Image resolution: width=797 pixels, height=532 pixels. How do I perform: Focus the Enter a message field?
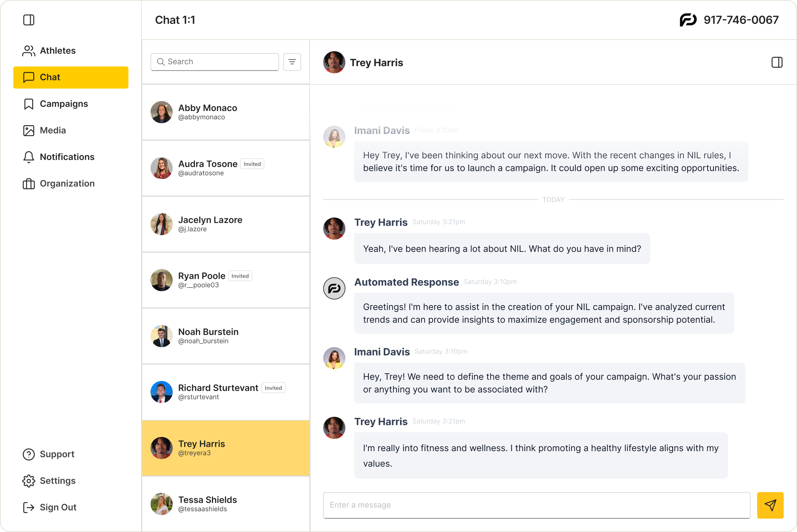(x=537, y=505)
